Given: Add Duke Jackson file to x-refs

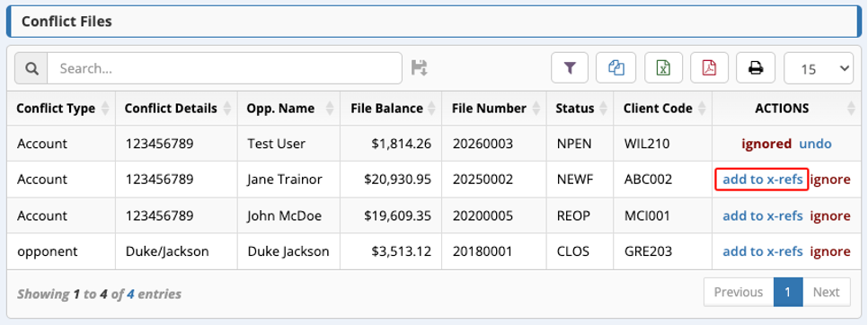Looking at the screenshot, I should [762, 251].
